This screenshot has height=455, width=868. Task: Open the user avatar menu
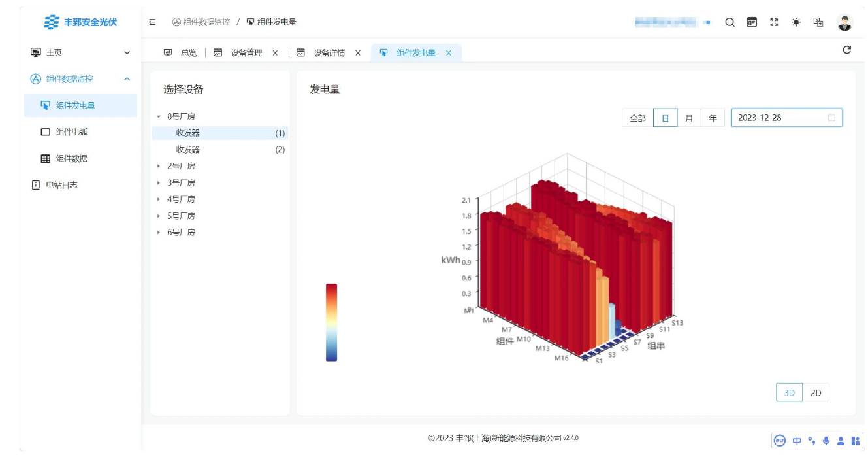point(845,23)
